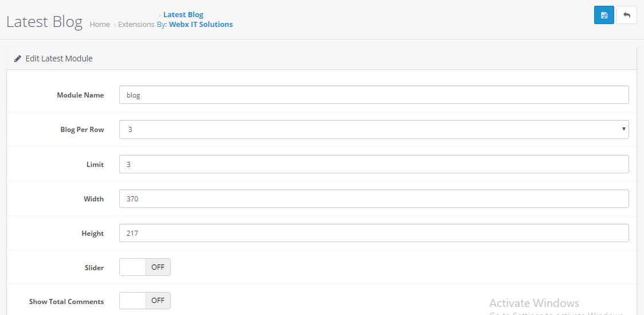Click the Blog Per Row label
Screen dimensions: 644x315
pos(82,130)
